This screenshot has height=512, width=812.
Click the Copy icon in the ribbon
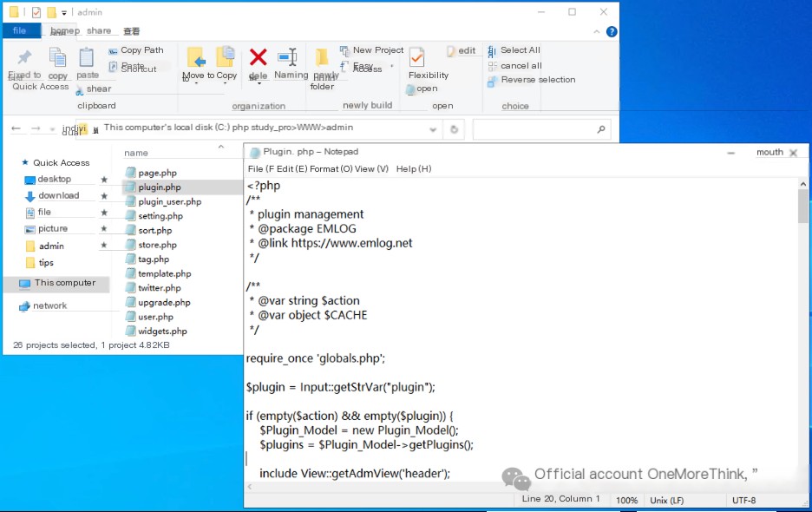tap(58, 59)
